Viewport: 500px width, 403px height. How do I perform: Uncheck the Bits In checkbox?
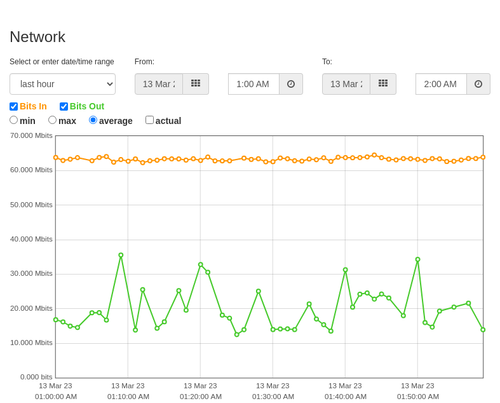click(14, 106)
